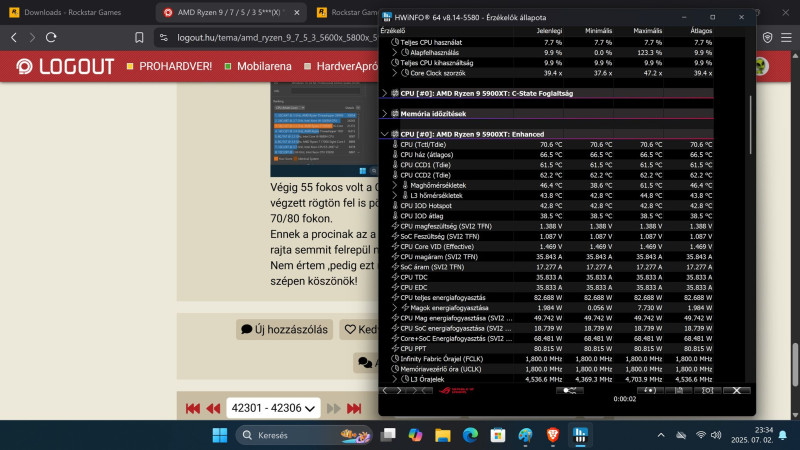Viewport: 800px width, 450px height.
Task: Click the expand-right arrow in HWiNFO's bottom toolbar
Action: 398,390
